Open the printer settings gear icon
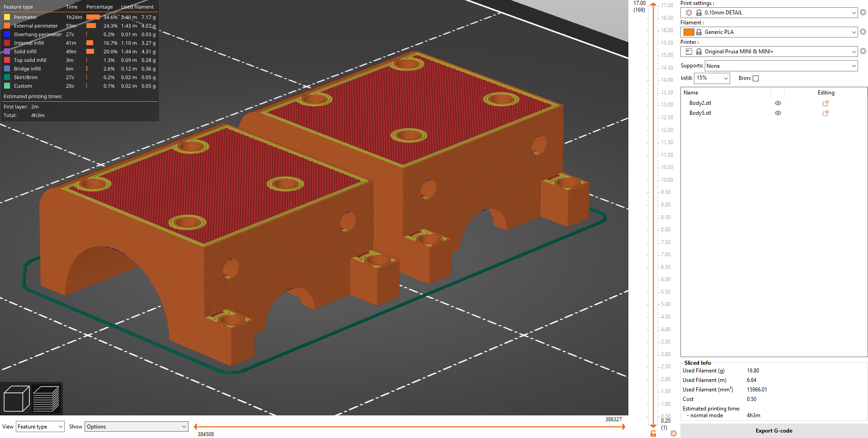The width and height of the screenshot is (868, 438). click(x=863, y=51)
